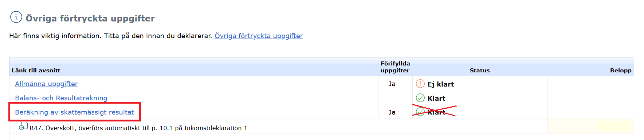Go to Balans- och Resultaträkning

point(61,98)
